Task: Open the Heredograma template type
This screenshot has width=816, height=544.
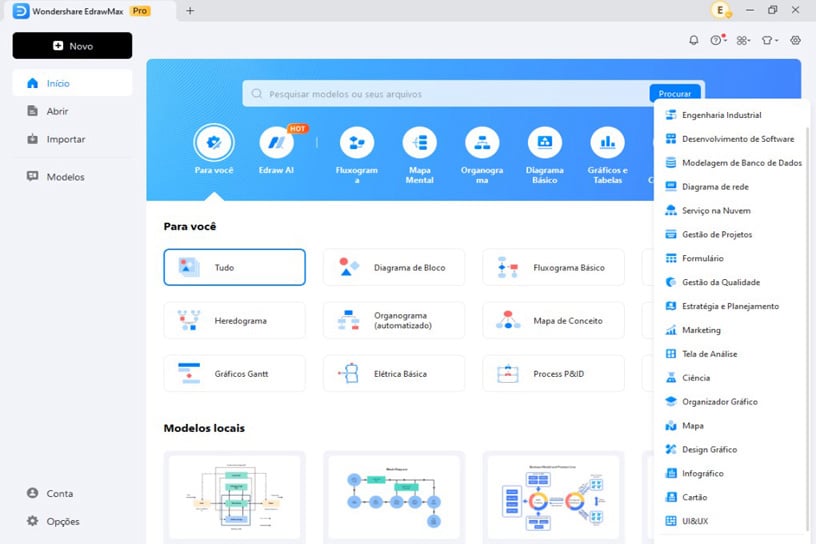Action: tap(234, 320)
